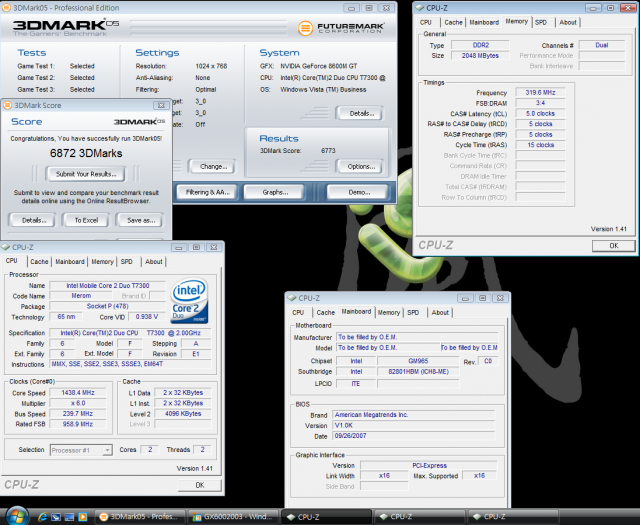Click the 6872 3DMarks score text
640x525 pixels.
(86, 153)
